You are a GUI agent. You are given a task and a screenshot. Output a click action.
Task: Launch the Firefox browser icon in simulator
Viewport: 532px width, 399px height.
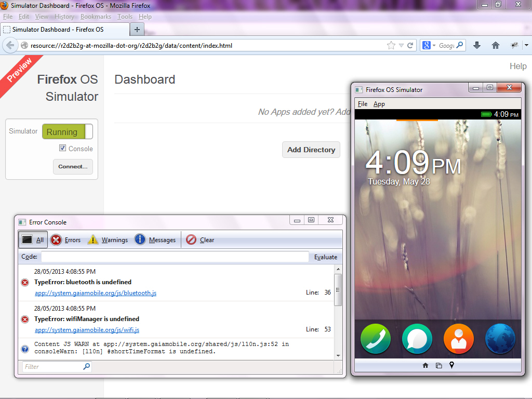coord(500,339)
